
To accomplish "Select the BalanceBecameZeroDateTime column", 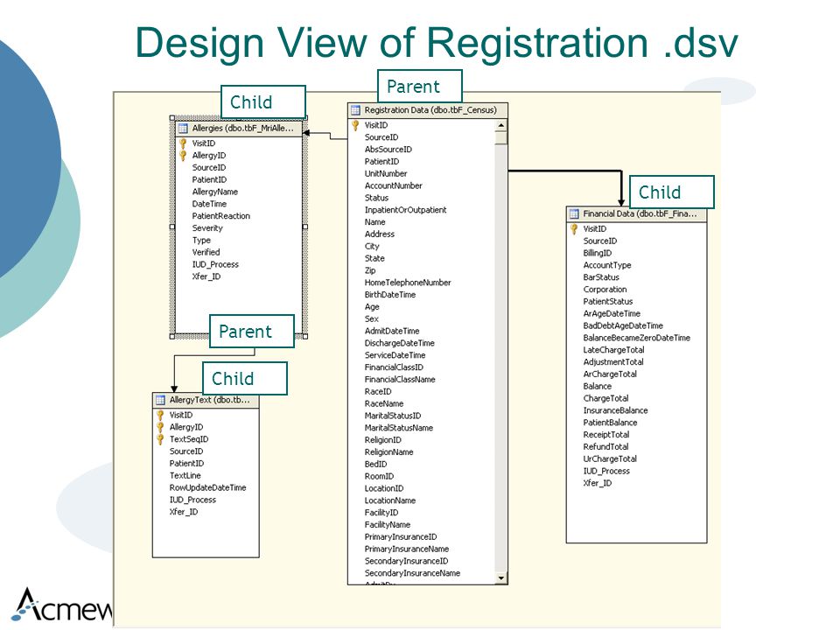I will (x=636, y=338).
